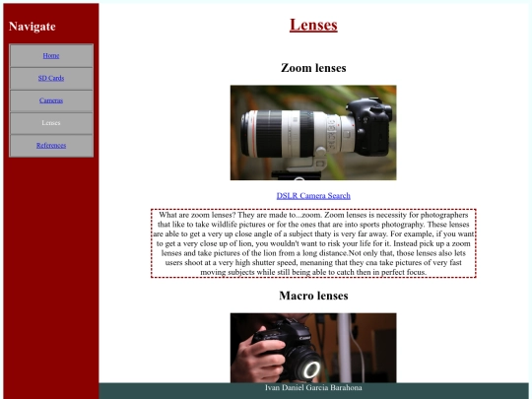Click the macro lens camera photo
This screenshot has width=532, height=399.
pyautogui.click(x=313, y=348)
